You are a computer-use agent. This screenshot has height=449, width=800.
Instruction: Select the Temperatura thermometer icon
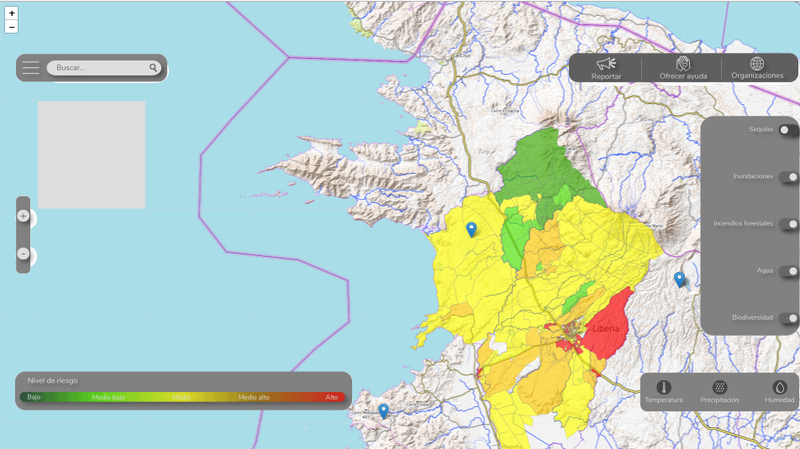tap(663, 387)
